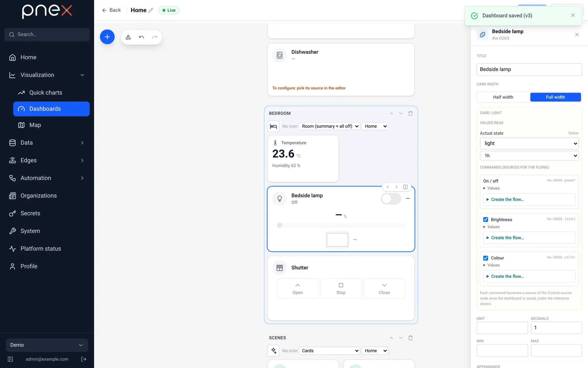Select Half width card option
588x368 pixels.
503,97
